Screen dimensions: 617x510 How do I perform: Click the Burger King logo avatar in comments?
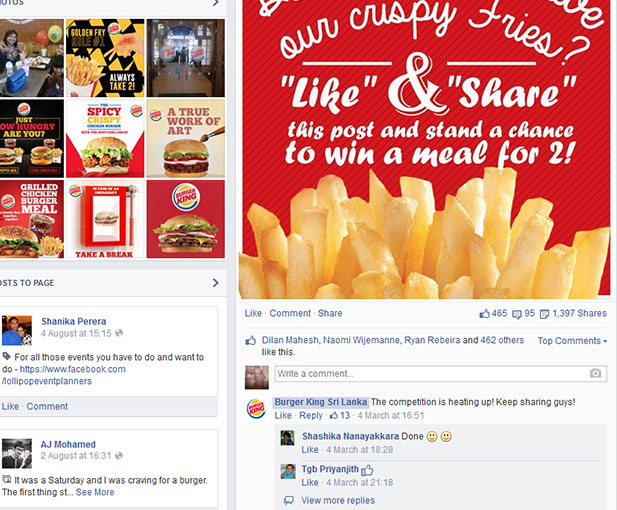pyautogui.click(x=256, y=408)
